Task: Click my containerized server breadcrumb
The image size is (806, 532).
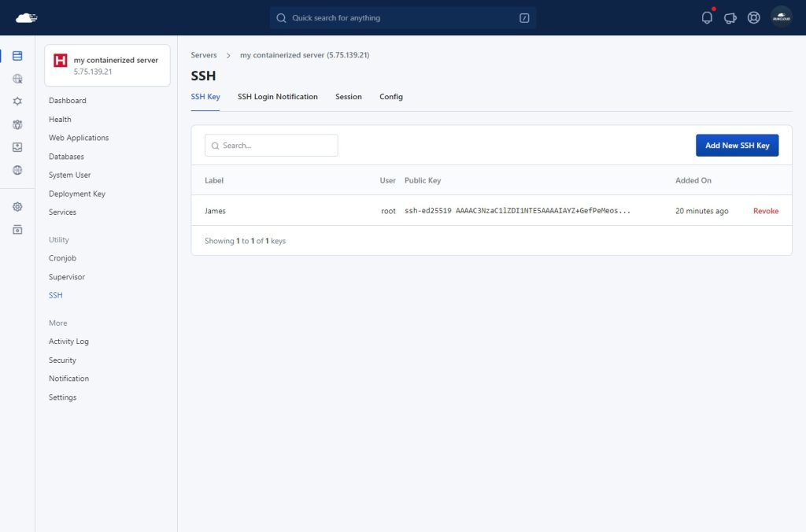Action: 305,55
